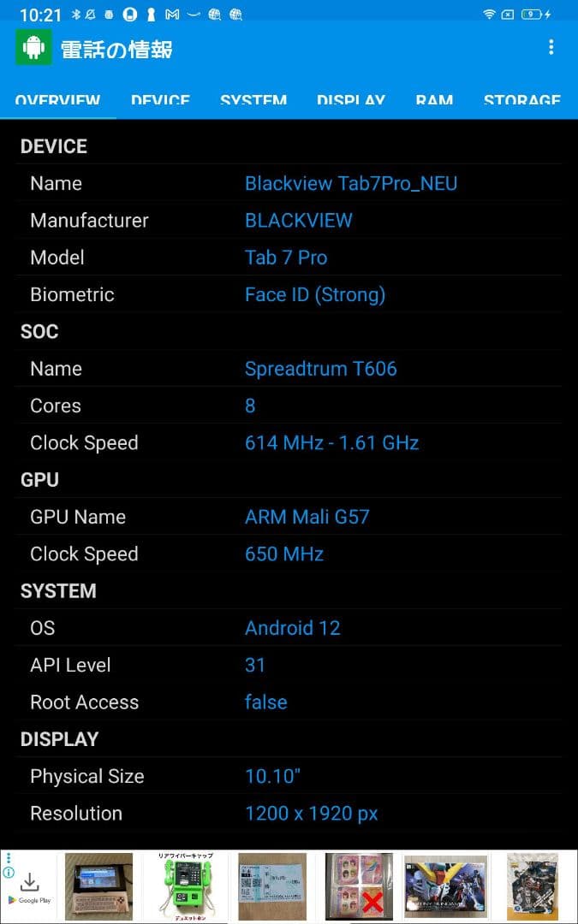Switch to the RAM tab
The height and width of the screenshot is (924, 578).
point(435,100)
